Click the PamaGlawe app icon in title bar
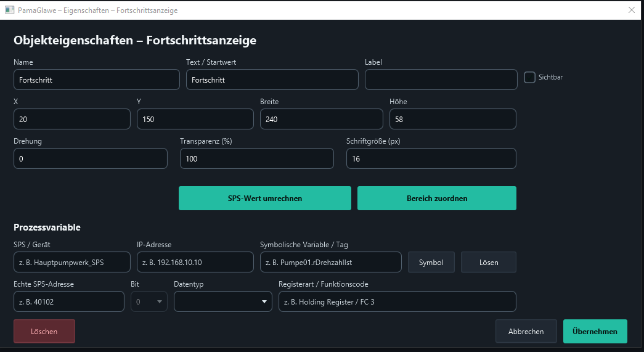The width and height of the screenshot is (644, 352). [x=9, y=10]
